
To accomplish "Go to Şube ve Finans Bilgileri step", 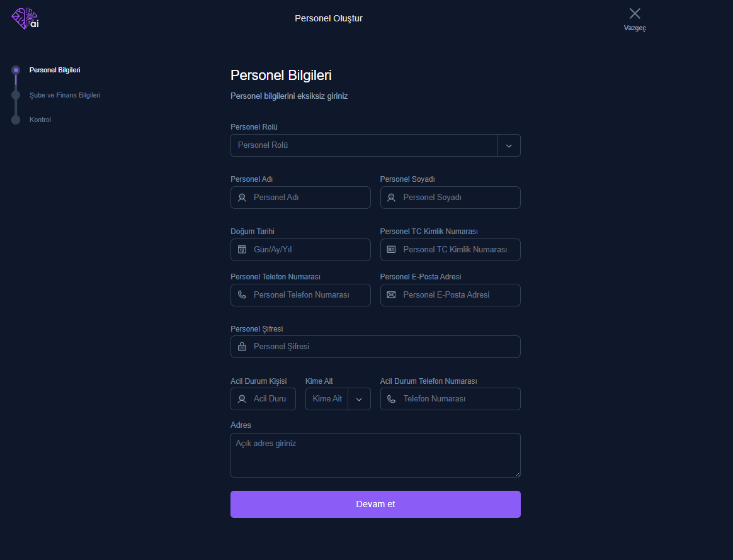I will point(65,95).
